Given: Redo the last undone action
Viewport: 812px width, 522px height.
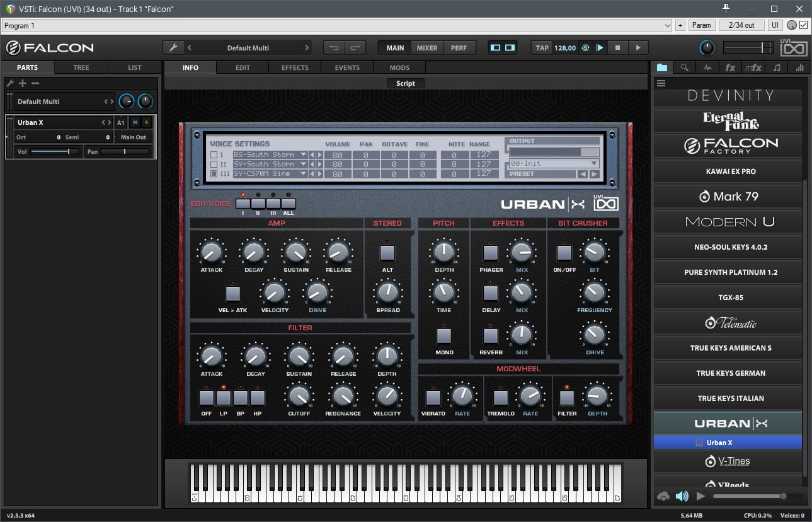Looking at the screenshot, I should point(355,48).
